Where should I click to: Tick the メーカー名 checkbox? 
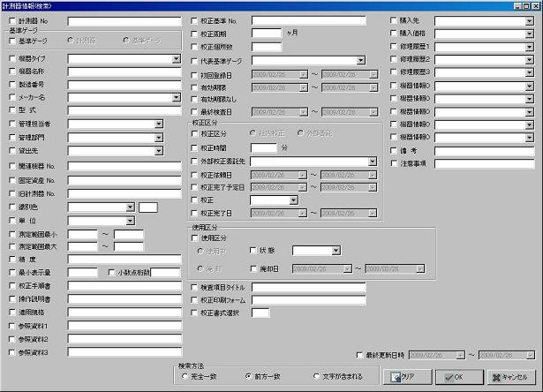[11, 98]
